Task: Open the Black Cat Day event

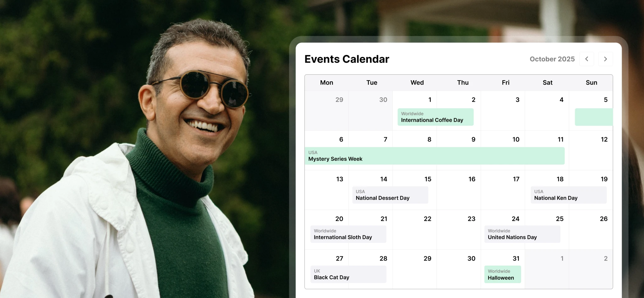Action: 348,274
